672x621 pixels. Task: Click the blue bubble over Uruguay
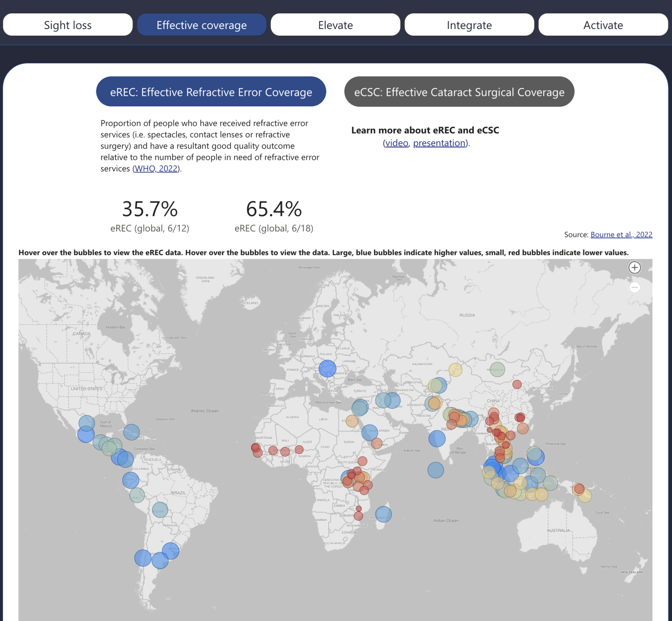pos(171,551)
